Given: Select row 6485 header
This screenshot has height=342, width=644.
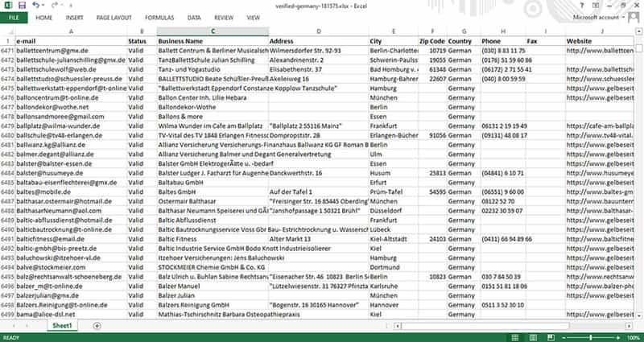Looking at the screenshot, I should point(7,183).
